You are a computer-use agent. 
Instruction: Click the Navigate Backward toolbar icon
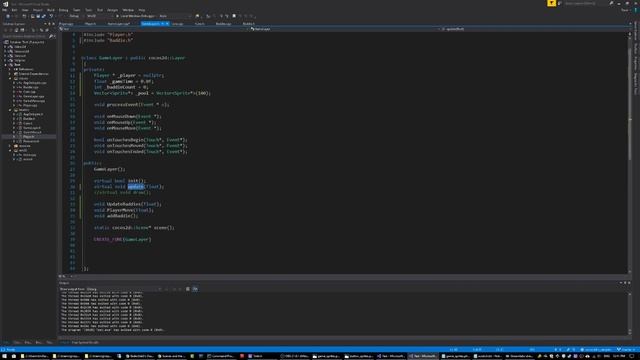(x=8, y=16)
